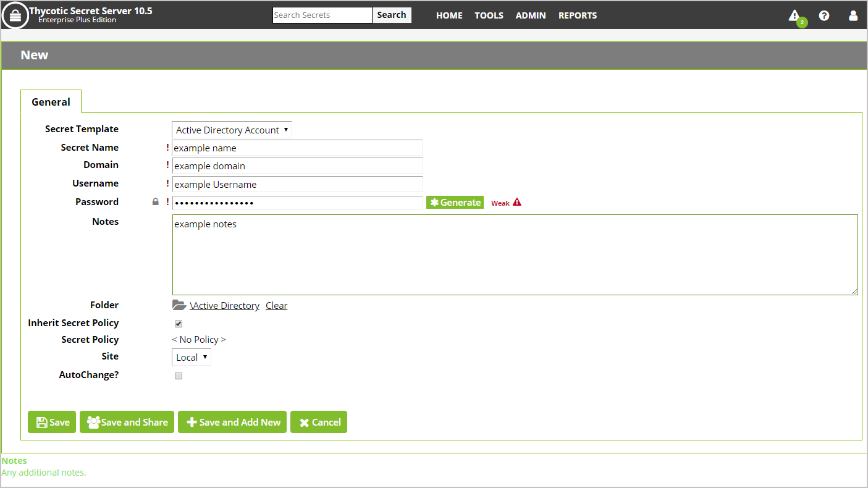Click into the Password field

tap(297, 203)
